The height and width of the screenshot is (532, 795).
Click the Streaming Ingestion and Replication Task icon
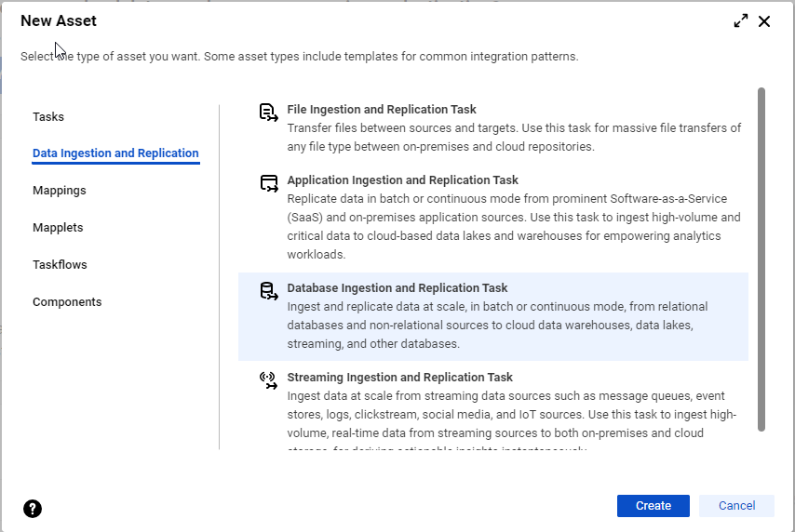(269, 380)
